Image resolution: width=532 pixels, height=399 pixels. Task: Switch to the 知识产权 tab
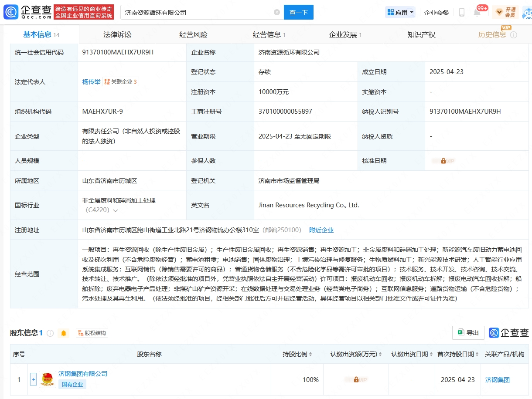coord(421,35)
